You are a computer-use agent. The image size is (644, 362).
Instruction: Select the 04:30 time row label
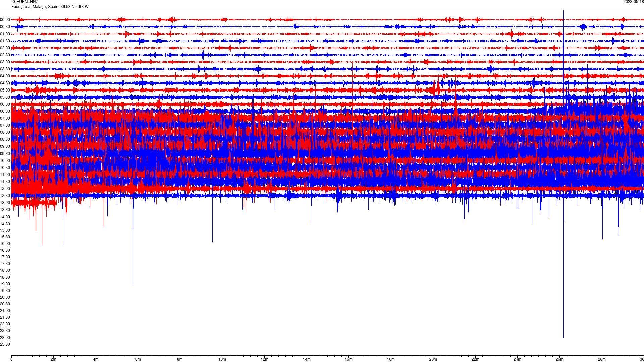[5, 83]
